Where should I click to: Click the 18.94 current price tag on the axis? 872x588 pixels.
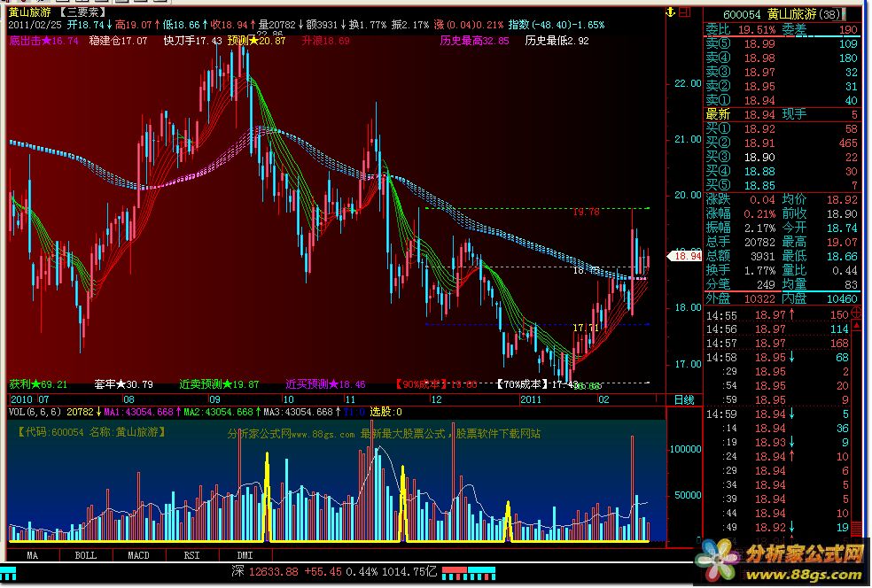point(685,256)
